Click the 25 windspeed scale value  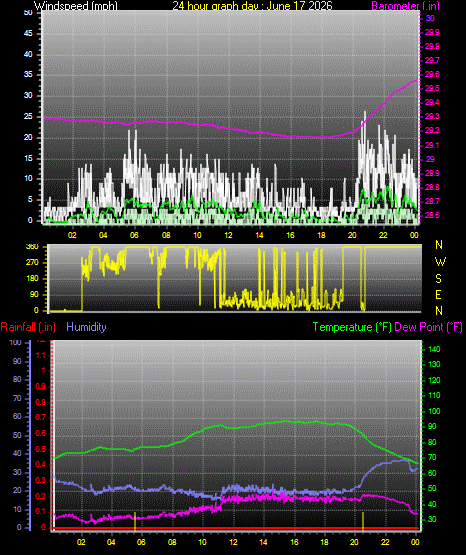click(x=28, y=116)
